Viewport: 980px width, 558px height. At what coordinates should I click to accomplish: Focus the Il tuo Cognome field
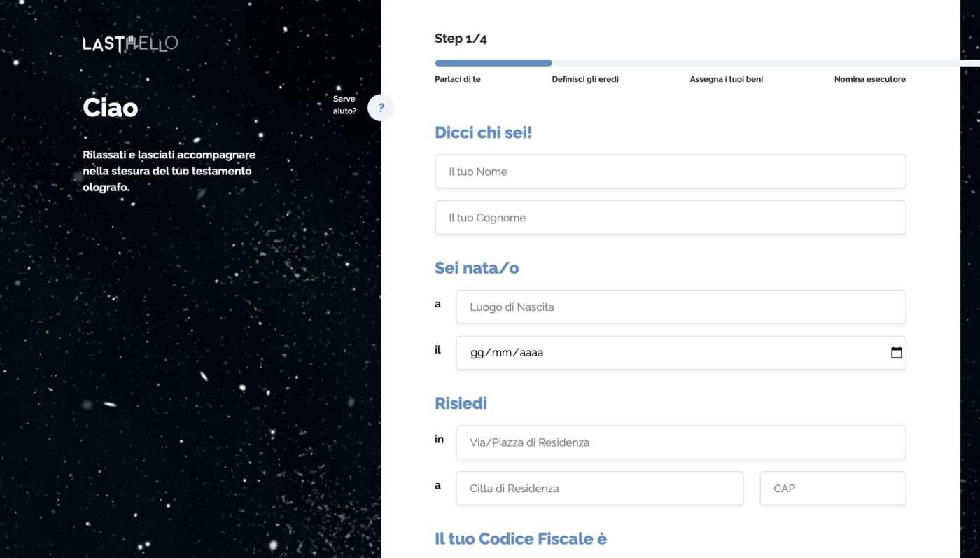[670, 218]
